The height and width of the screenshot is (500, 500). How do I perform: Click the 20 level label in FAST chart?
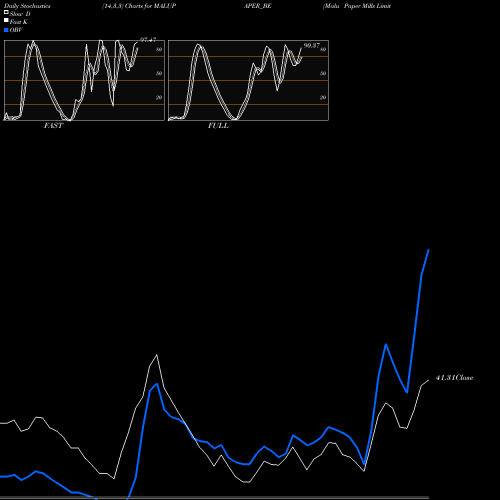click(x=159, y=98)
